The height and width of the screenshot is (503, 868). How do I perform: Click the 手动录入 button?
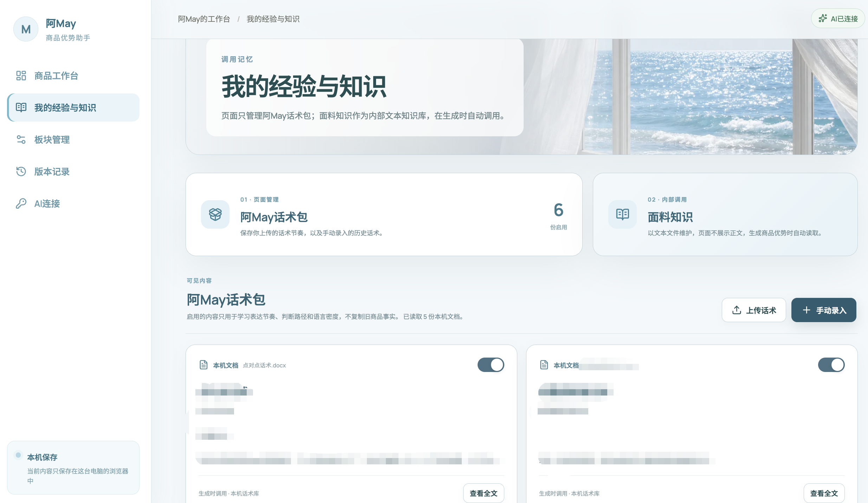pos(824,310)
